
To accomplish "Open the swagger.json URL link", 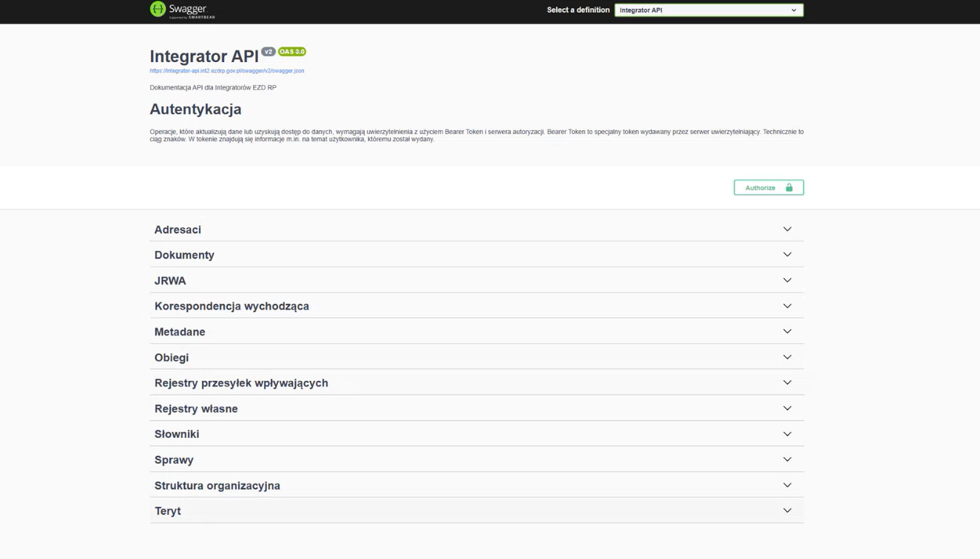I will (226, 71).
